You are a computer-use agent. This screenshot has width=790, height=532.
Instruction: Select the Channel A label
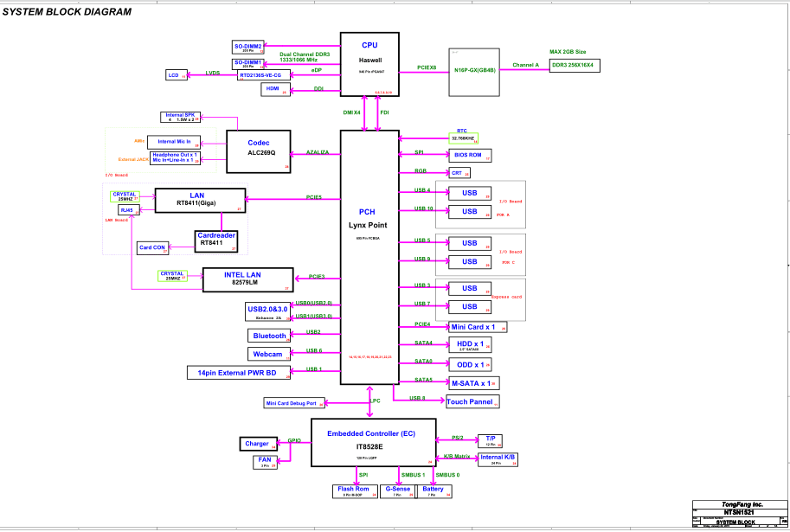point(525,65)
